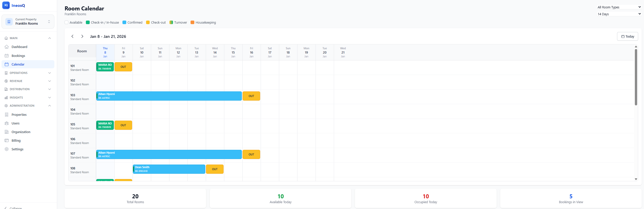
Task: Open Users in the sidebar
Action: click(28, 123)
